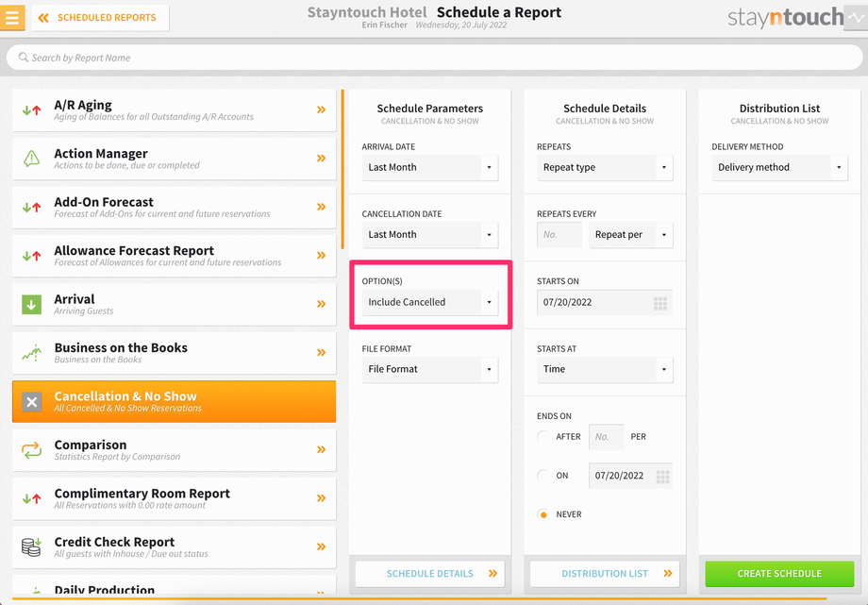Go back to Scheduled Reports
The width and height of the screenshot is (868, 605).
coord(100,18)
